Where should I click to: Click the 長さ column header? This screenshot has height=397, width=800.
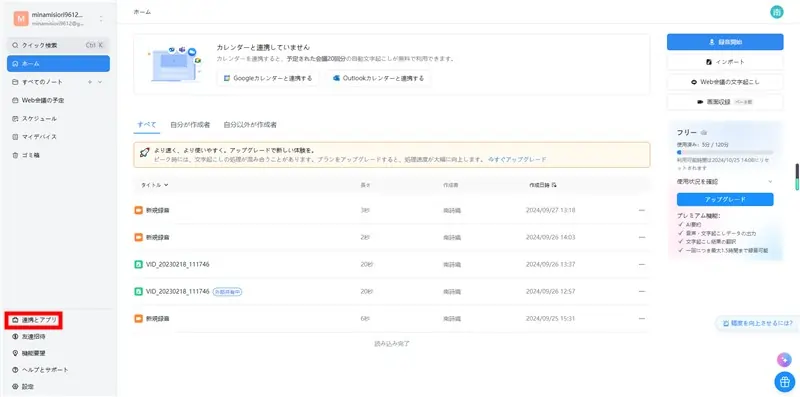point(365,185)
